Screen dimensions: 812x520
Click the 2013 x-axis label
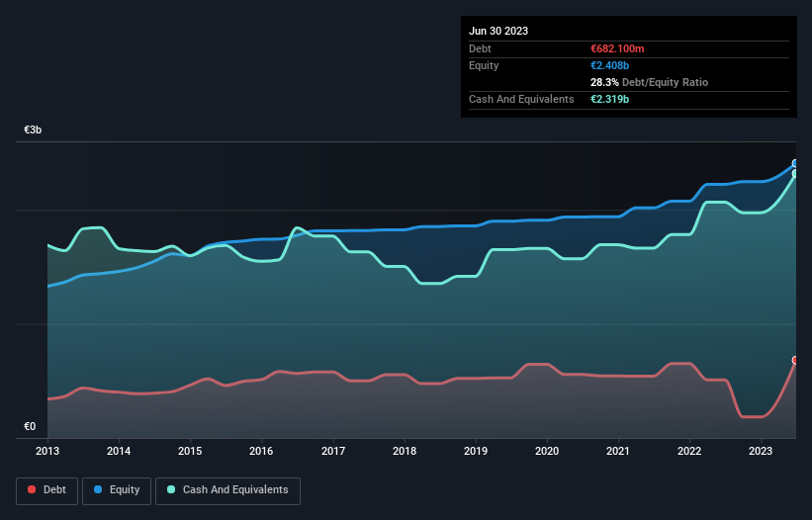tap(47, 451)
